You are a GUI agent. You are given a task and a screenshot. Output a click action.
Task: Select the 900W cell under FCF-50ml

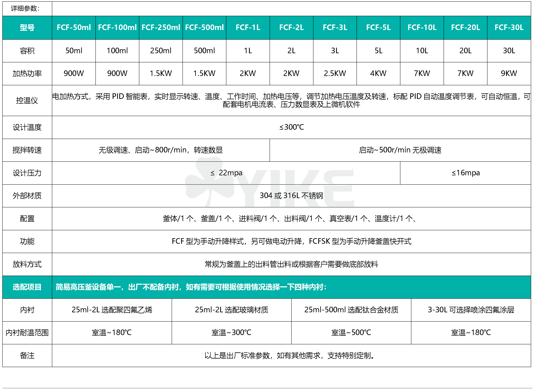click(x=74, y=73)
